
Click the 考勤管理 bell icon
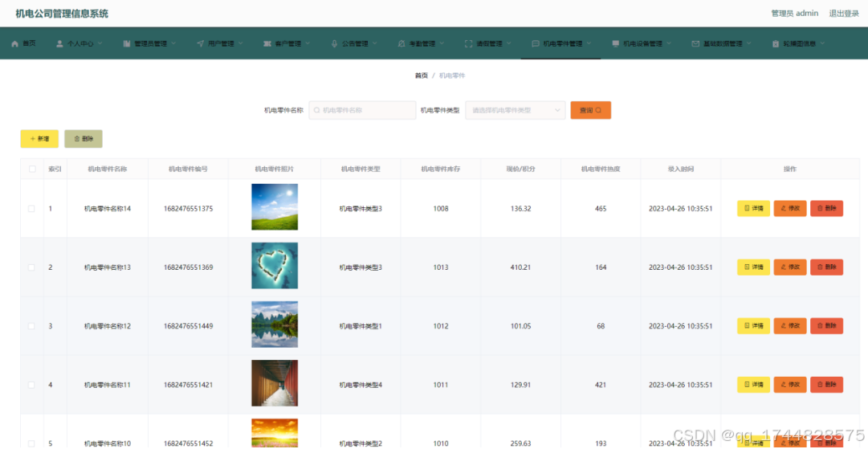pos(401,43)
